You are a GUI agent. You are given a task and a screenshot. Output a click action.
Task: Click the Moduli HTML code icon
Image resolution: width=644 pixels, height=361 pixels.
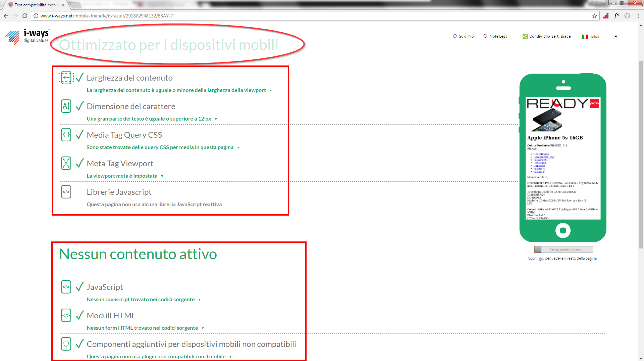66,315
